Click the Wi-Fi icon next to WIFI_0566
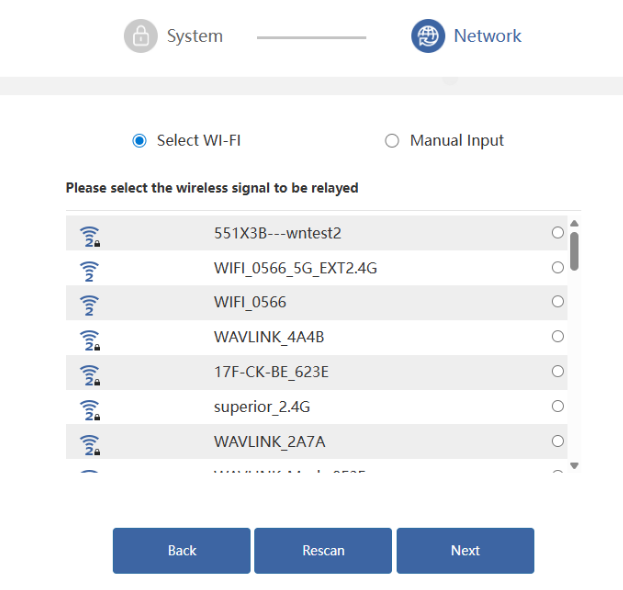 click(x=89, y=306)
